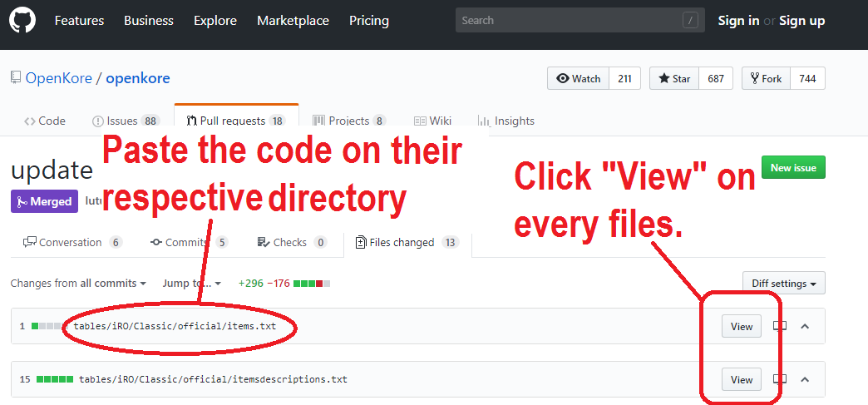
Task: Collapse the itemsdescriptions.txt diff chevron
Action: (805, 379)
